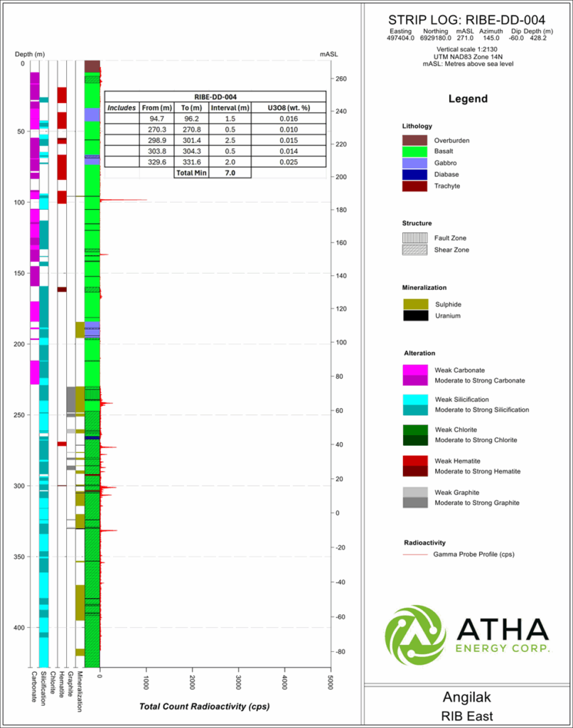Click the dark blue Diabase swatch
The height and width of the screenshot is (728, 573).
coord(415,174)
